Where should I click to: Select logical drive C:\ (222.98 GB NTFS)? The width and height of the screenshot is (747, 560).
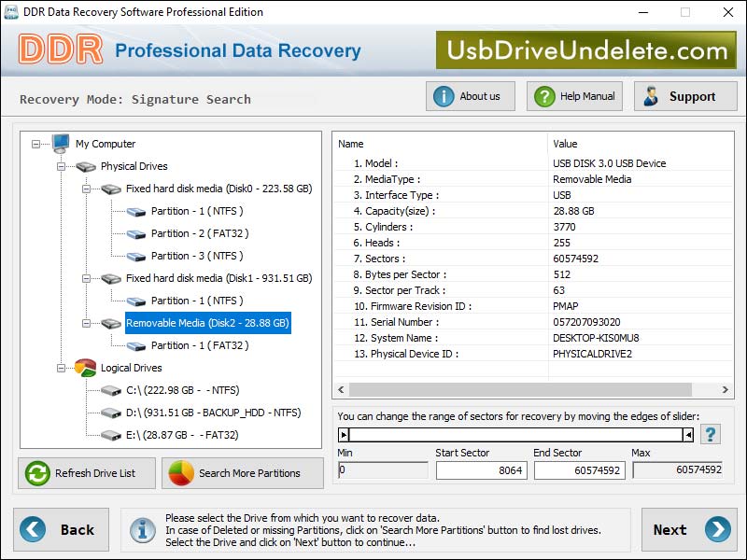point(183,390)
